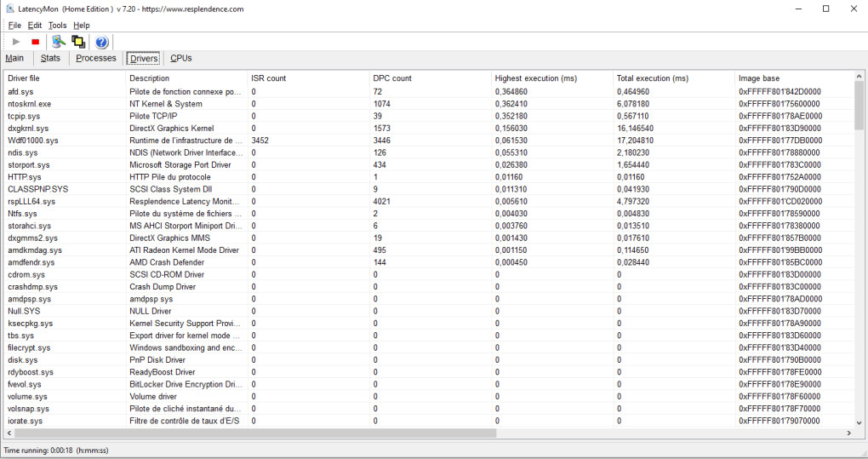
Task: Click the DPC count value 4021
Action: pos(381,202)
